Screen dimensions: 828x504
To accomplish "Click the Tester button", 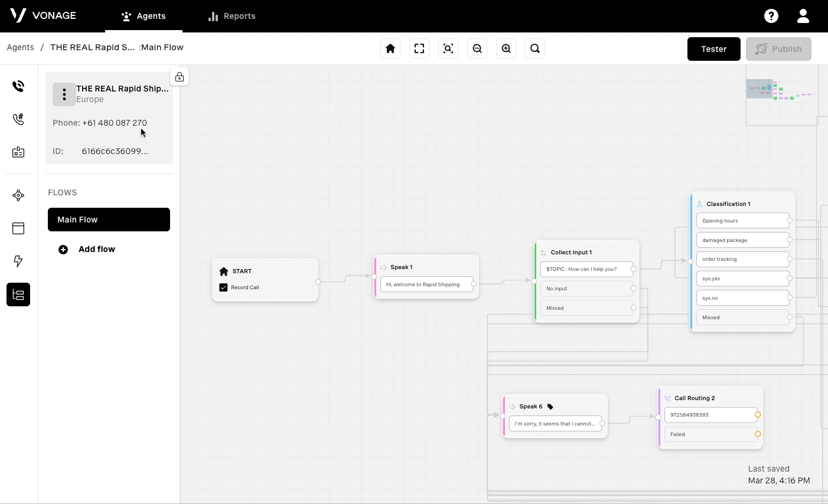I will pyautogui.click(x=713, y=49).
